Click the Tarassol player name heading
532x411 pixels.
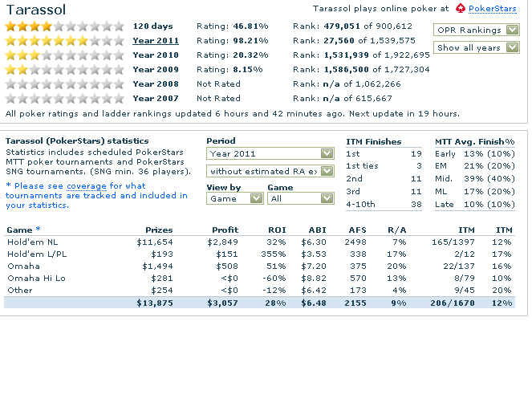pos(36,10)
